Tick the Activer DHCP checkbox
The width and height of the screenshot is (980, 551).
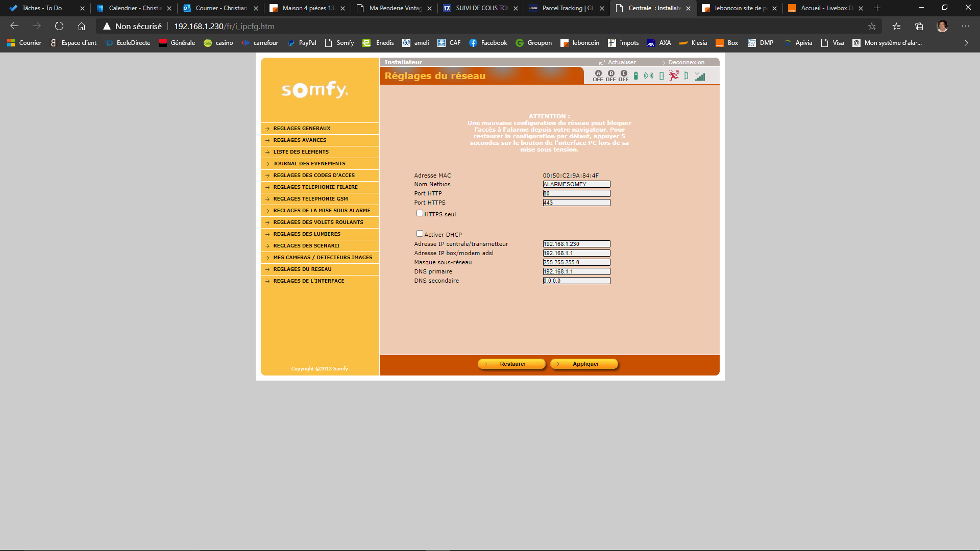point(420,234)
